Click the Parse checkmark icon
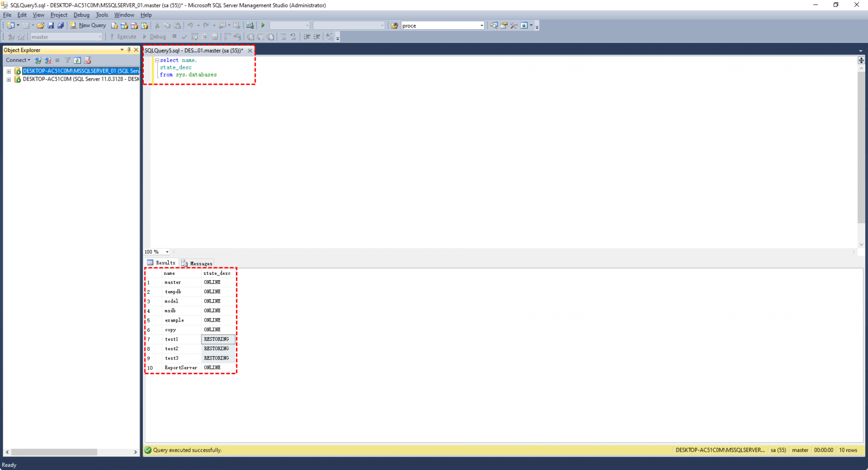This screenshot has height=470, width=868. click(184, 37)
